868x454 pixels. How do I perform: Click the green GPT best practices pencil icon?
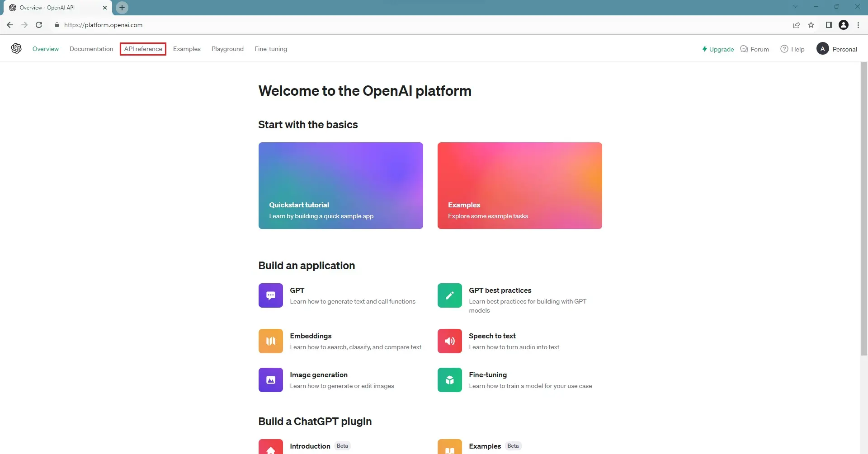point(449,295)
